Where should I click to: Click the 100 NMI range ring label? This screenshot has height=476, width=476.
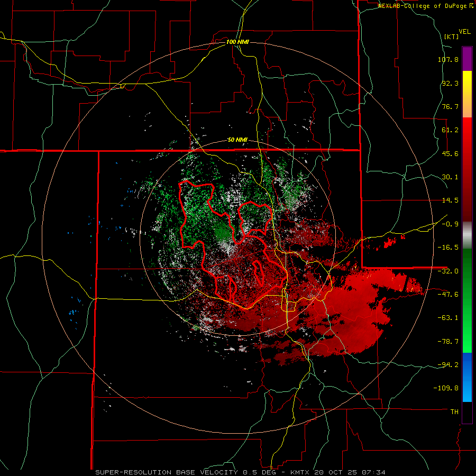(x=237, y=42)
